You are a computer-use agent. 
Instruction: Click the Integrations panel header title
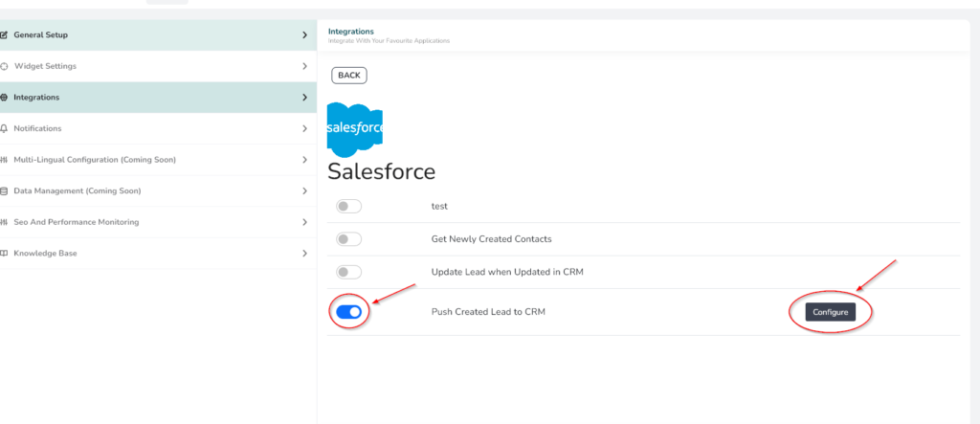pos(350,32)
